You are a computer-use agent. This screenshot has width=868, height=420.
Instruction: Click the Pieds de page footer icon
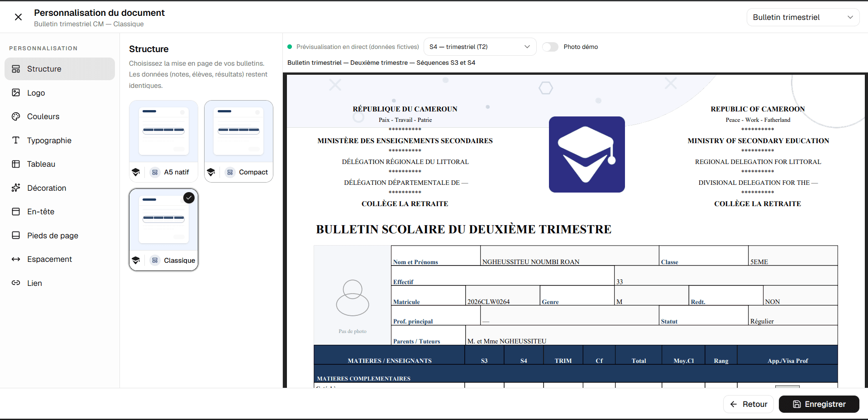click(16, 235)
